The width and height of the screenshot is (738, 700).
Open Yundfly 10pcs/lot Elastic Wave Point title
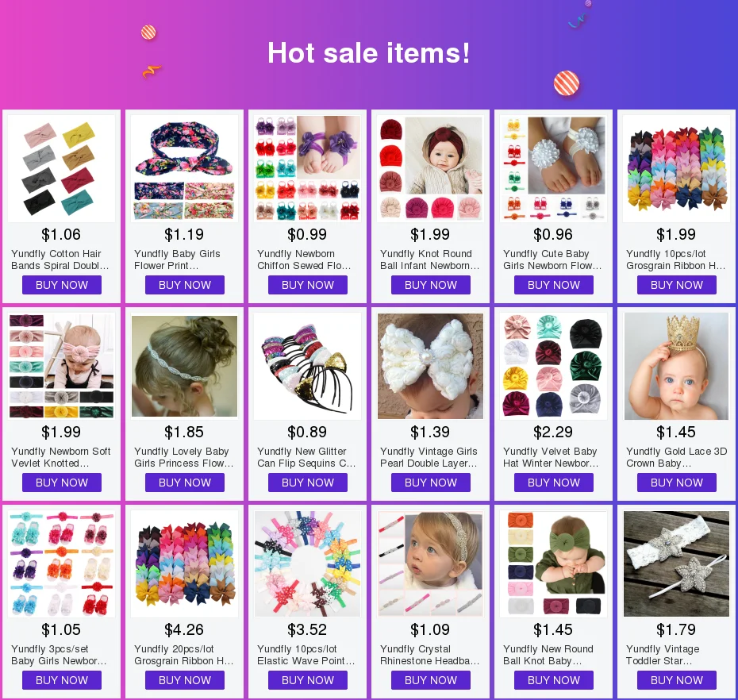coord(306,655)
